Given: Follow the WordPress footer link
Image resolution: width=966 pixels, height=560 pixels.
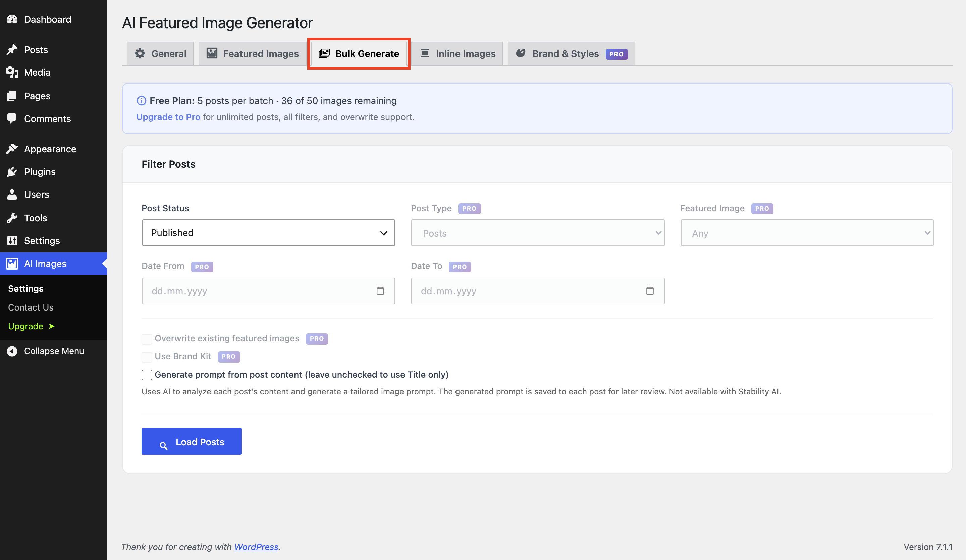Looking at the screenshot, I should click(x=256, y=547).
